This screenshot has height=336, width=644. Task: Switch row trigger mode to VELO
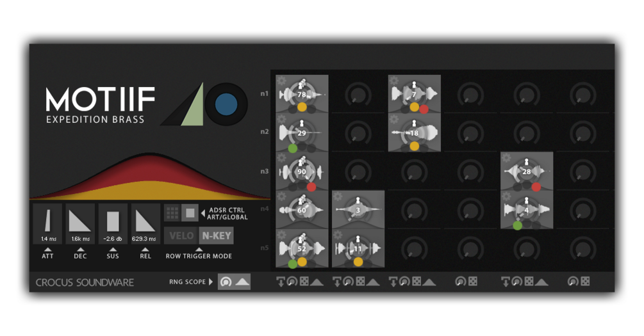pos(181,236)
